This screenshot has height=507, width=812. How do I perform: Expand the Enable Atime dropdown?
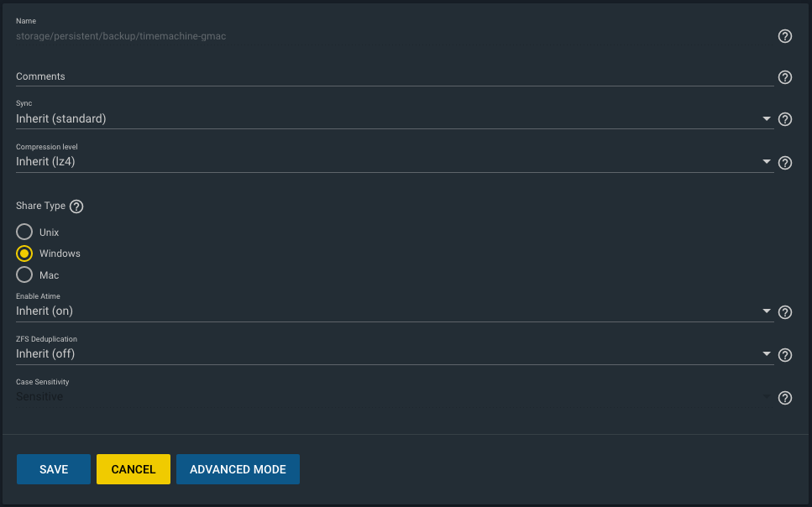click(395, 311)
